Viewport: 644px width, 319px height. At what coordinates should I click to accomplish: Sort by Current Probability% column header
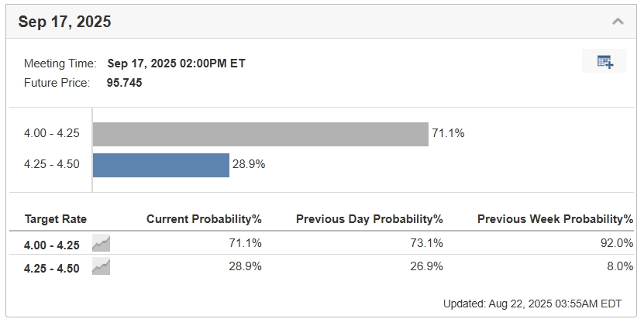pyautogui.click(x=204, y=219)
